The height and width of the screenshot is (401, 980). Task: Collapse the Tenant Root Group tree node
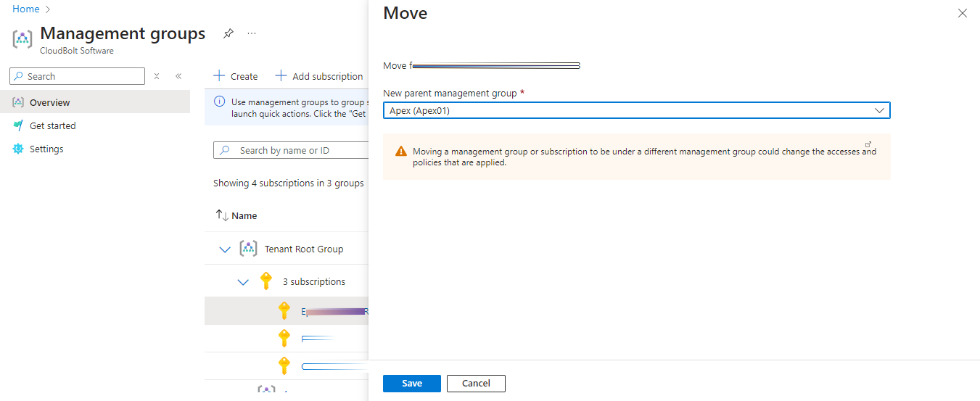click(x=224, y=249)
